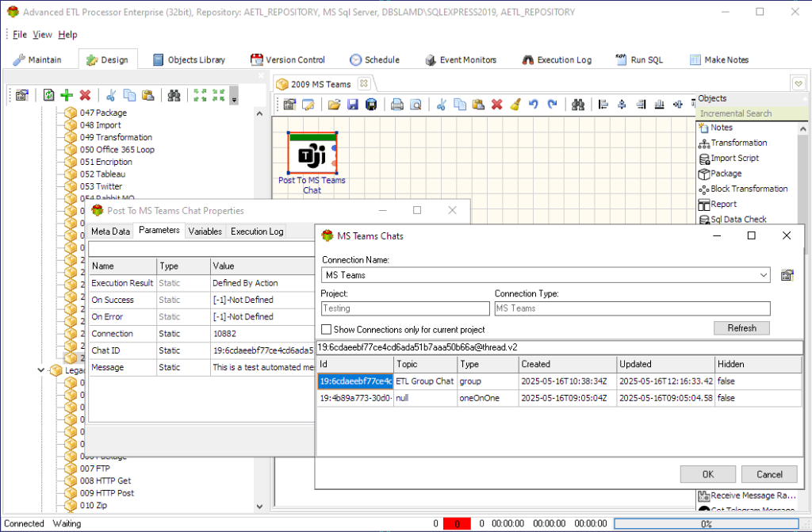Click the package properties icon in the designer toolbar

[x=289, y=105]
